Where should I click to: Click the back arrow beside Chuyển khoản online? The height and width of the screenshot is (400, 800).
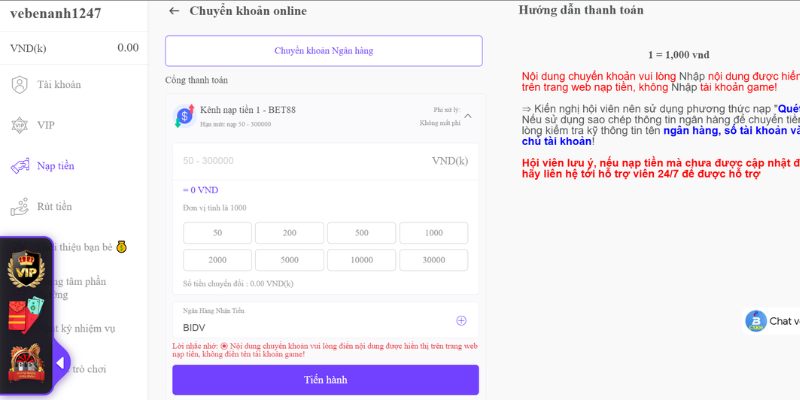[x=174, y=11]
